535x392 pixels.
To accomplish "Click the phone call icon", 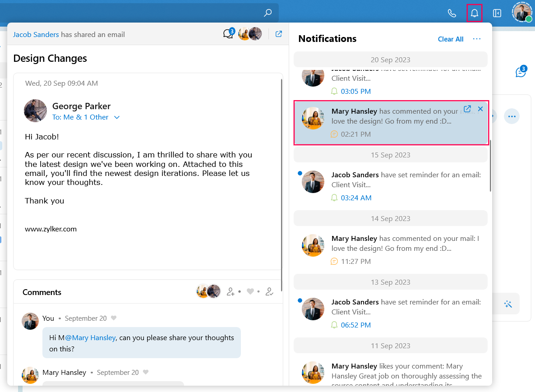I will point(452,13).
